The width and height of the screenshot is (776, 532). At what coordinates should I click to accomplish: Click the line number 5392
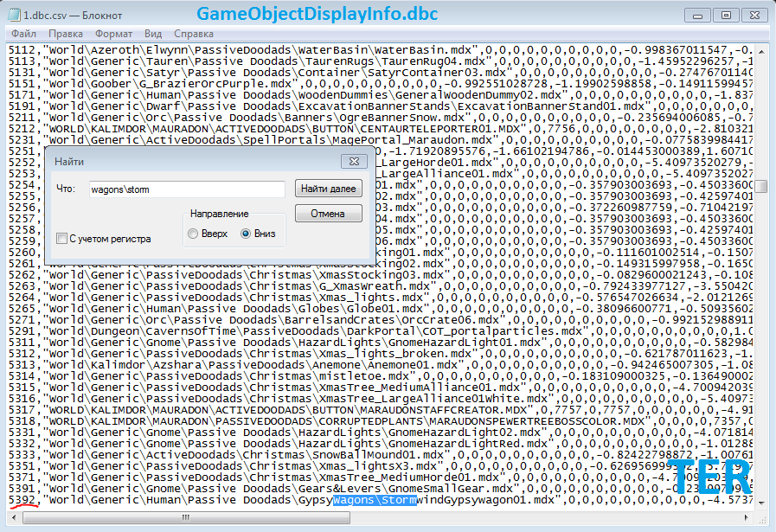[x=22, y=500]
